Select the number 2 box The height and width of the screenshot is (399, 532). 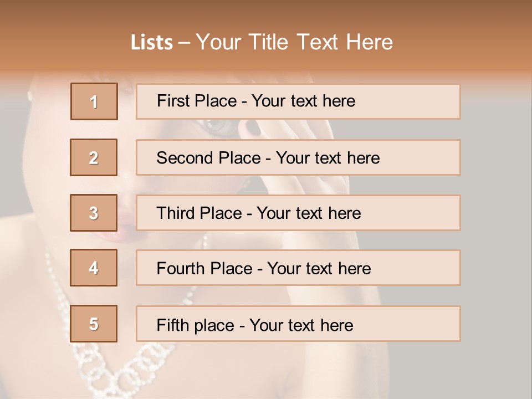94,157
